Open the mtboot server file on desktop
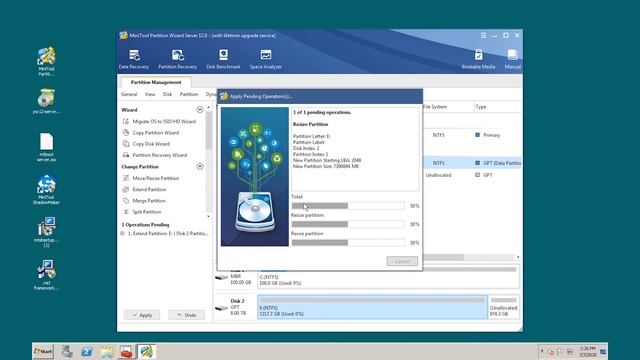The width and height of the screenshot is (640, 360). [x=46, y=147]
